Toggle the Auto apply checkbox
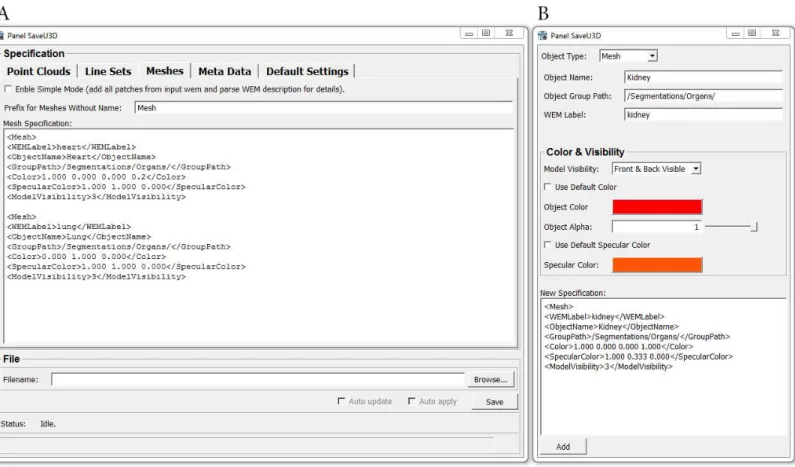Screen dimensions: 795x467 [412, 401]
